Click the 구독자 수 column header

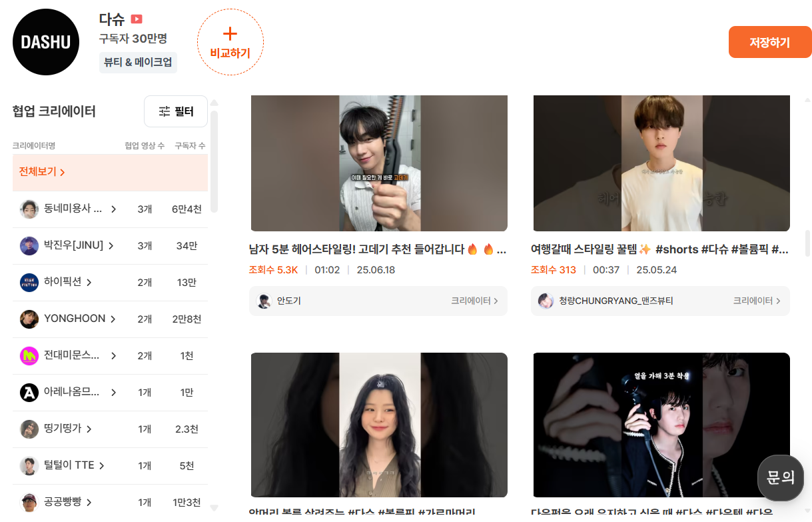[x=190, y=145]
